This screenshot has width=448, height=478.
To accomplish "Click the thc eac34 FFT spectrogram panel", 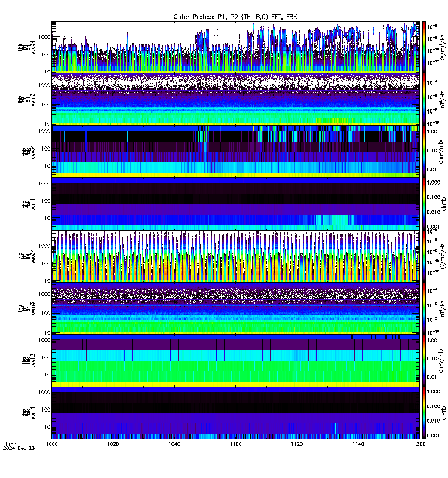I will 235,256.
